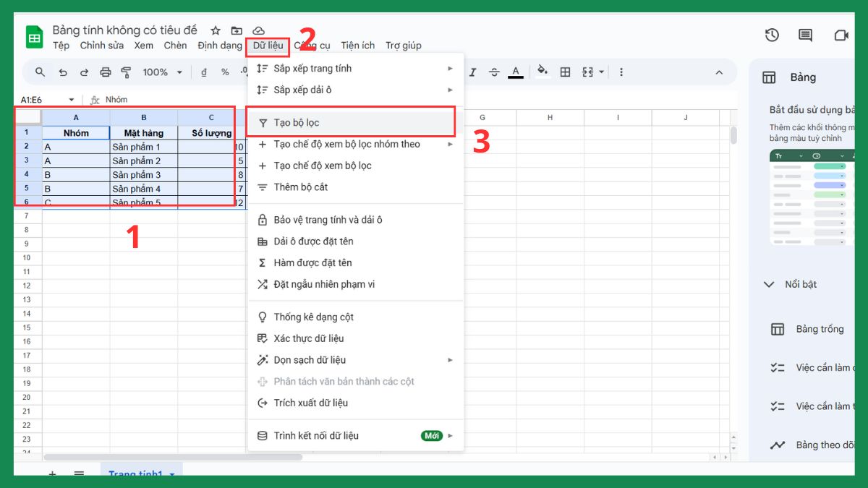Star the spreadsheet document
The width and height of the screenshot is (868, 488).
215,30
